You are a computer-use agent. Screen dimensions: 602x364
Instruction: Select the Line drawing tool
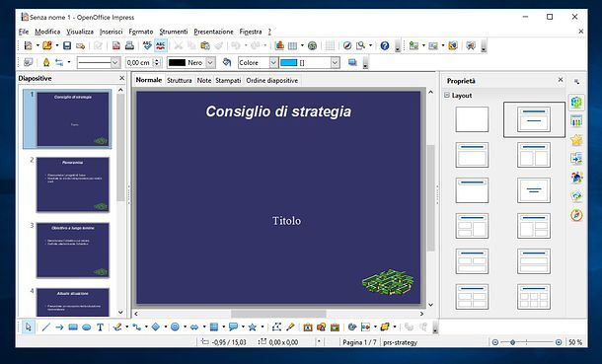tap(45, 328)
